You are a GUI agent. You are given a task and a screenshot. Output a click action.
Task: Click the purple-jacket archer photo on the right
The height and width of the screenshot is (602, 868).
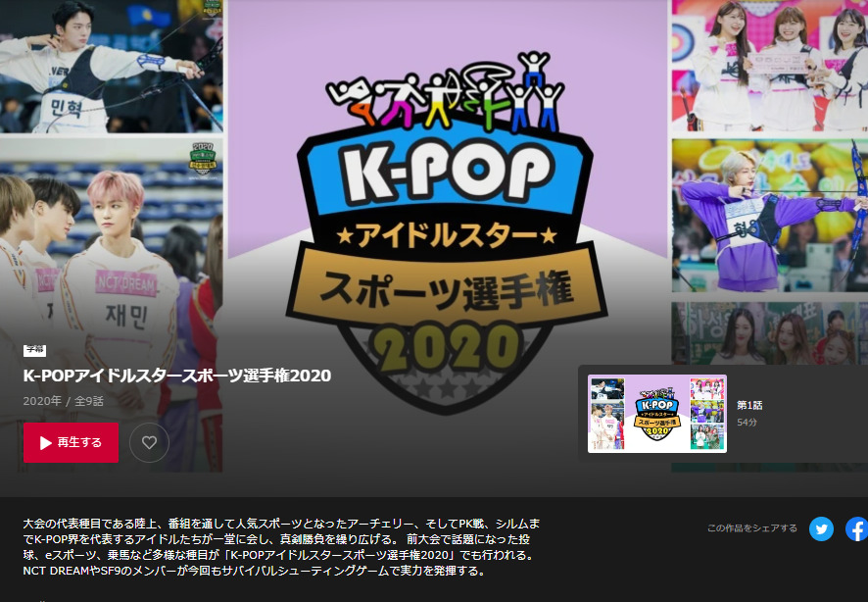(x=769, y=216)
